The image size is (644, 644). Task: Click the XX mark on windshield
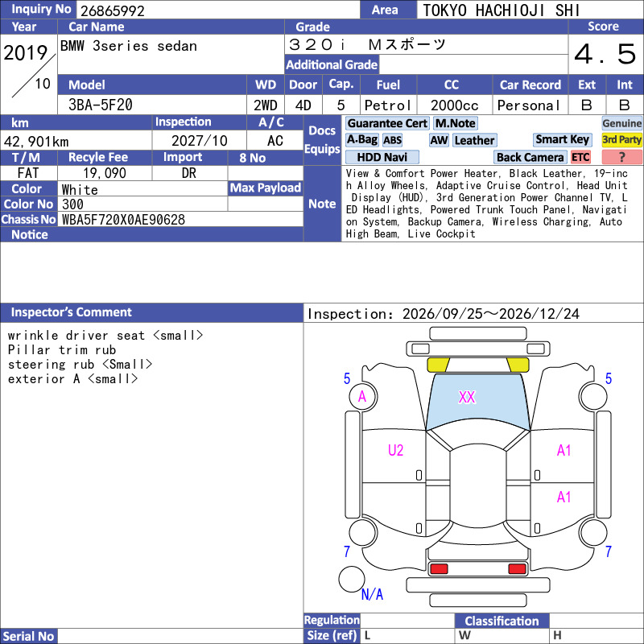click(467, 397)
